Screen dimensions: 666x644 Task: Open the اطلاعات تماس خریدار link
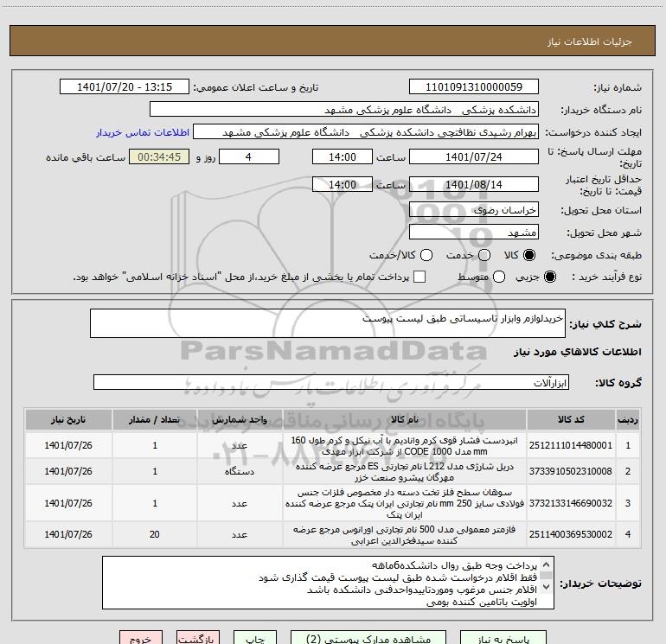coord(143,132)
